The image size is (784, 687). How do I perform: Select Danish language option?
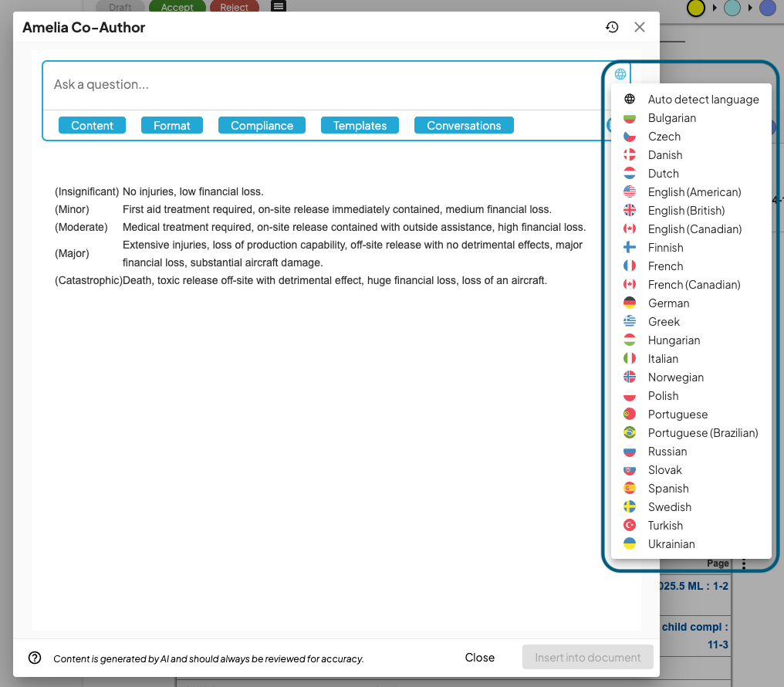pyautogui.click(x=691, y=155)
